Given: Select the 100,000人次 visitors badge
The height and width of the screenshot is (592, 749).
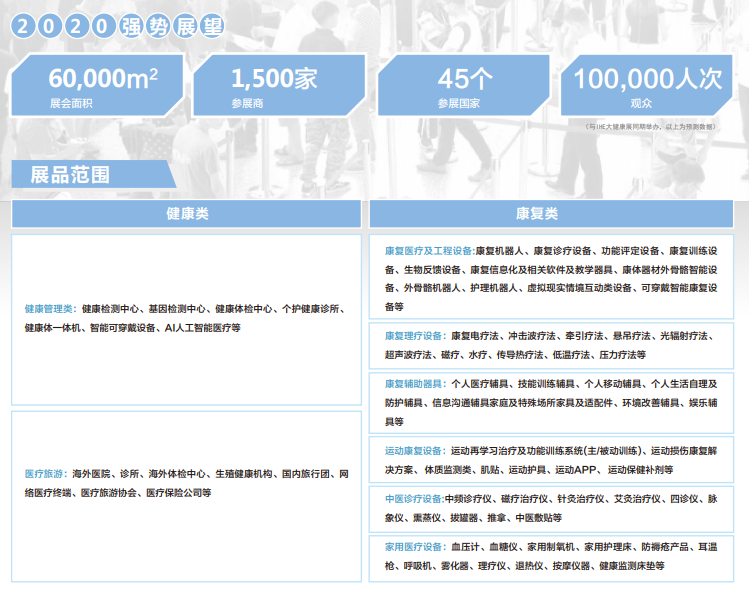Looking at the screenshot, I should click(646, 85).
